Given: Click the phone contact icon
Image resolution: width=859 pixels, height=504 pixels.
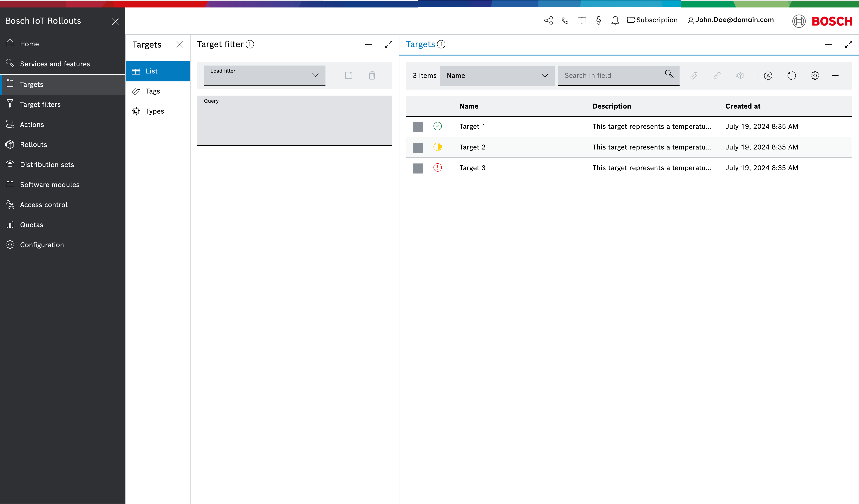Looking at the screenshot, I should (x=565, y=20).
